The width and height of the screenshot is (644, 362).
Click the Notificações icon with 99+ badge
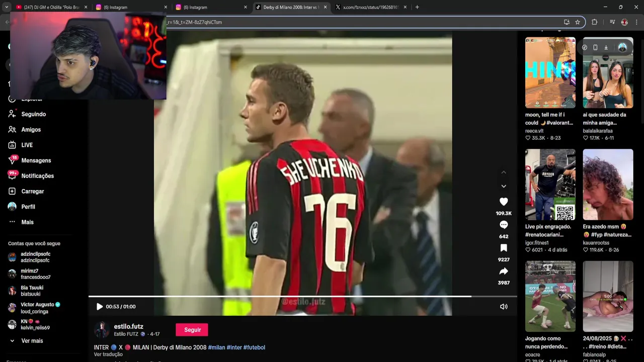12,175
